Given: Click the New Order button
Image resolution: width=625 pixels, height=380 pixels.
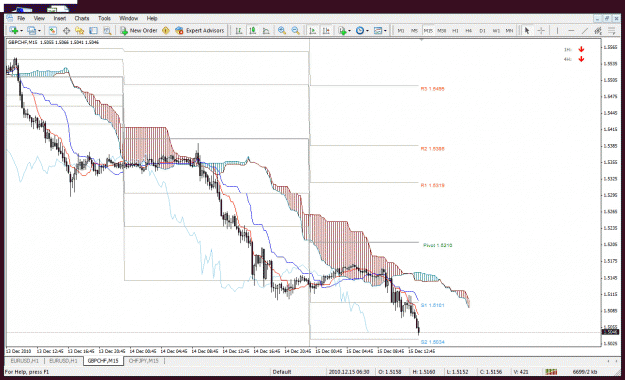Looking at the screenshot, I should click(139, 31).
